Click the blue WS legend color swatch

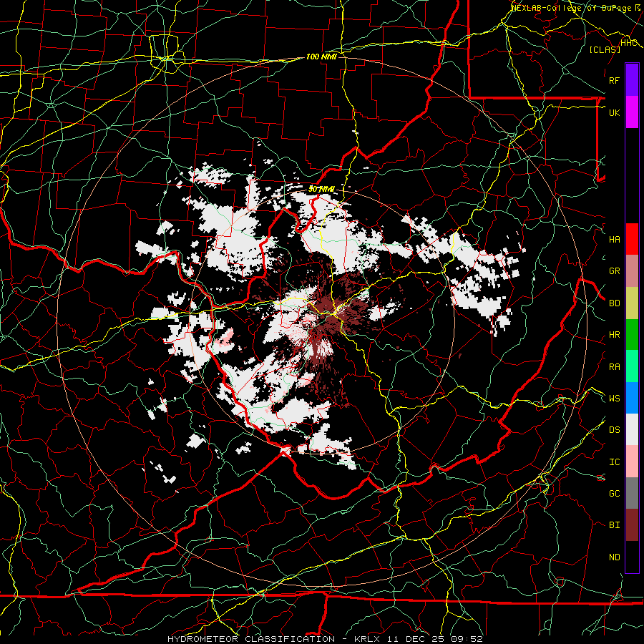(632, 398)
